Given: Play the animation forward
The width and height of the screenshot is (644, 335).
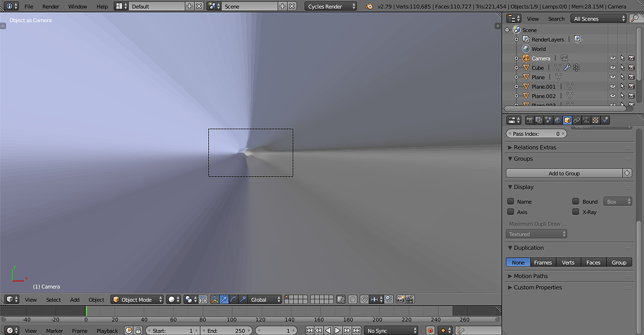Looking at the screenshot, I should (337, 331).
